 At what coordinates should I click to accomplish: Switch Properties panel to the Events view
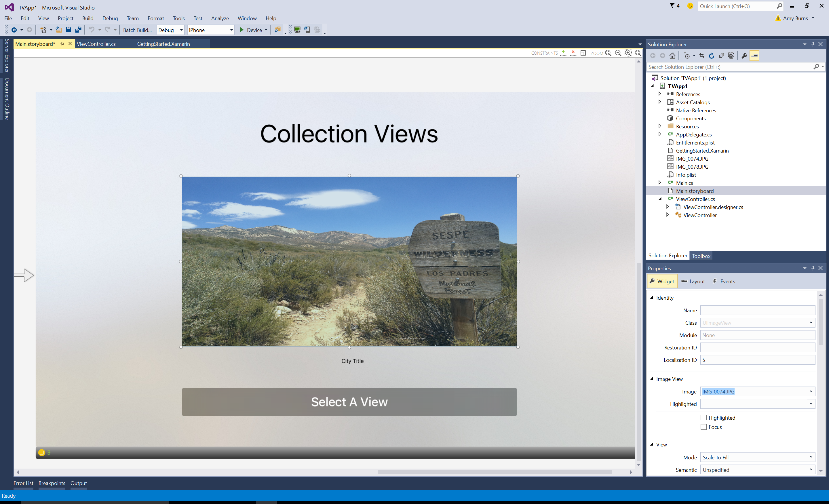(x=724, y=281)
